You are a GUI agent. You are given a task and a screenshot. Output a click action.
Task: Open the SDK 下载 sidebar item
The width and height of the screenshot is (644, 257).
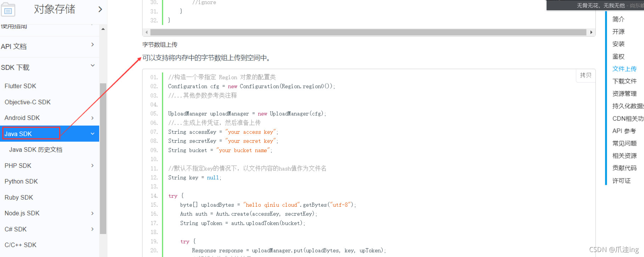tap(15, 67)
